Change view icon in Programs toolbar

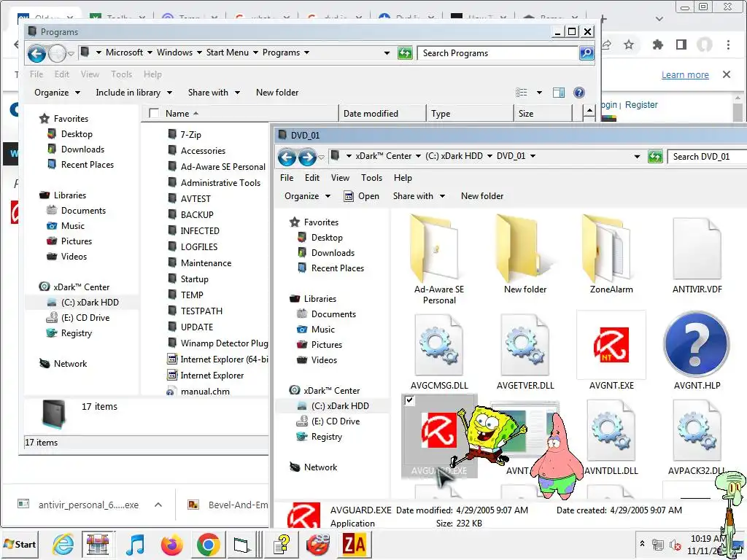pyautogui.click(x=521, y=93)
